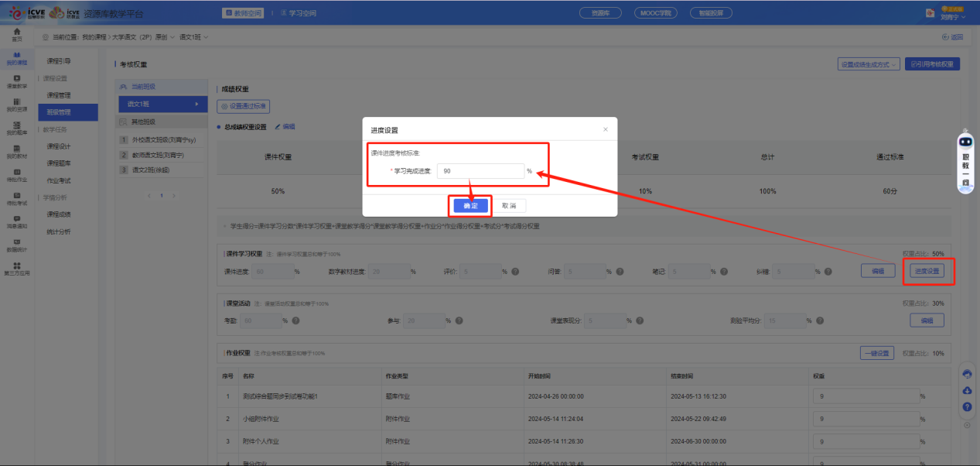Expand the 语文1班 breadcrumb dropdown
Image resolution: width=980 pixels, height=466 pixels.
pyautogui.click(x=194, y=37)
